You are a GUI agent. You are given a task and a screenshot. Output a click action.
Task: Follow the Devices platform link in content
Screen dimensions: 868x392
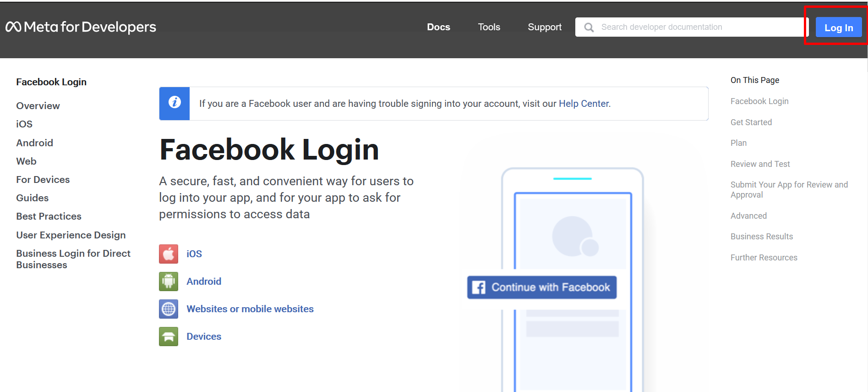204,337
